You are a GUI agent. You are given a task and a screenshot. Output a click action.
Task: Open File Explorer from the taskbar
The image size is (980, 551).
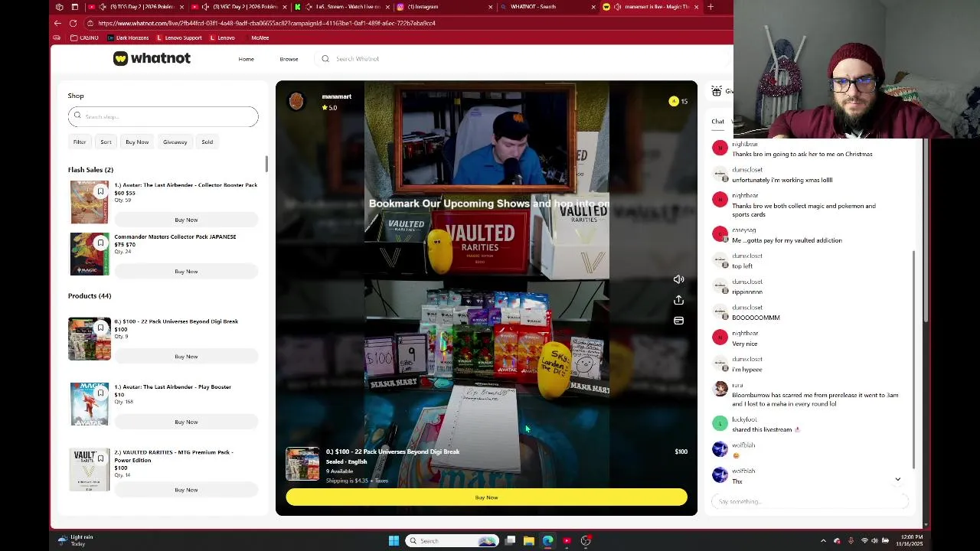pos(528,541)
